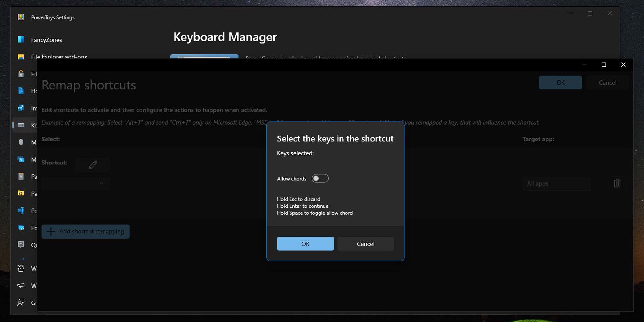Toggle the Allow chords switch
Viewport: 644px width, 322px height.
coord(320,178)
